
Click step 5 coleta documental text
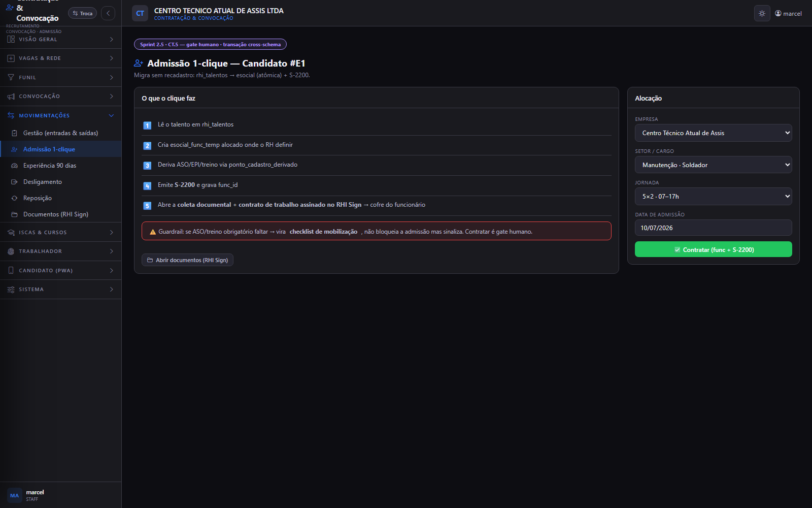pyautogui.click(x=291, y=205)
